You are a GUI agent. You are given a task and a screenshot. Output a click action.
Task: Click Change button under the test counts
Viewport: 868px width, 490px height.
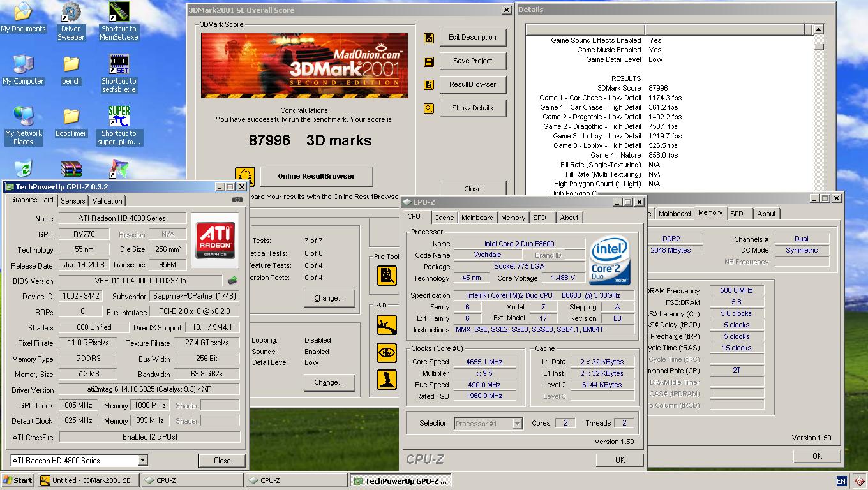[329, 299]
